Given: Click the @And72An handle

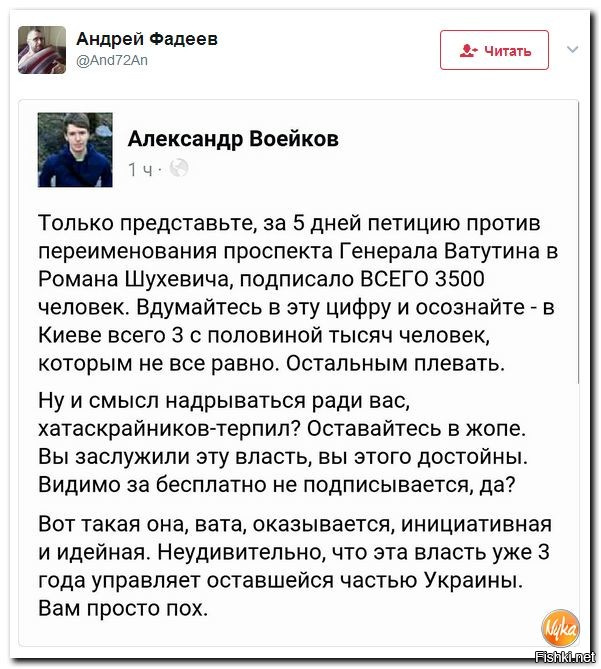Looking at the screenshot, I should coord(112,60).
